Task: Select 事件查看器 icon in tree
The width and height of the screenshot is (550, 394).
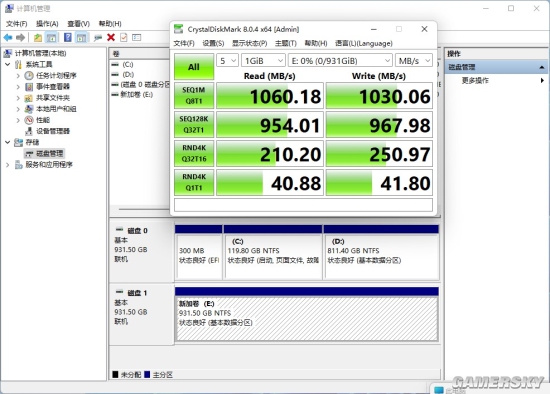Action: [x=29, y=87]
